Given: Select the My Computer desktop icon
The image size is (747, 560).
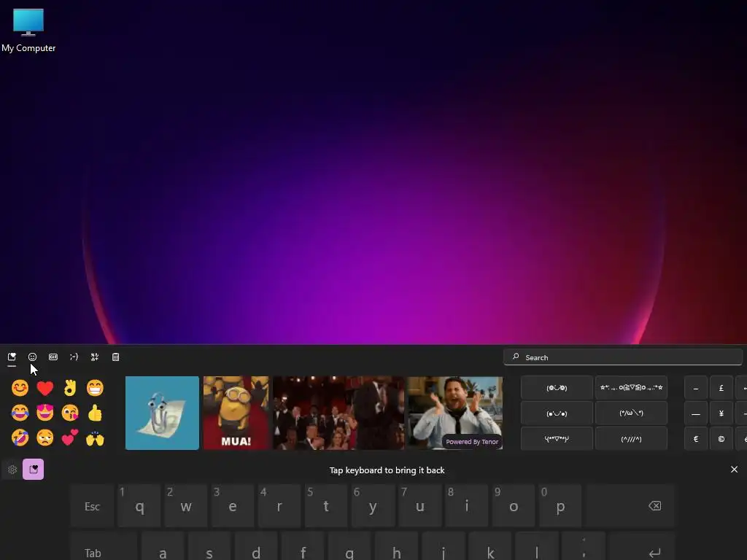Looking at the screenshot, I should tap(28, 30).
